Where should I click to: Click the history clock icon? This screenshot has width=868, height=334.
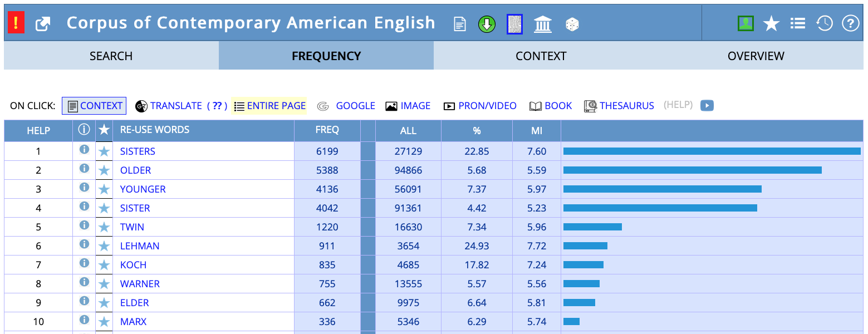point(824,23)
